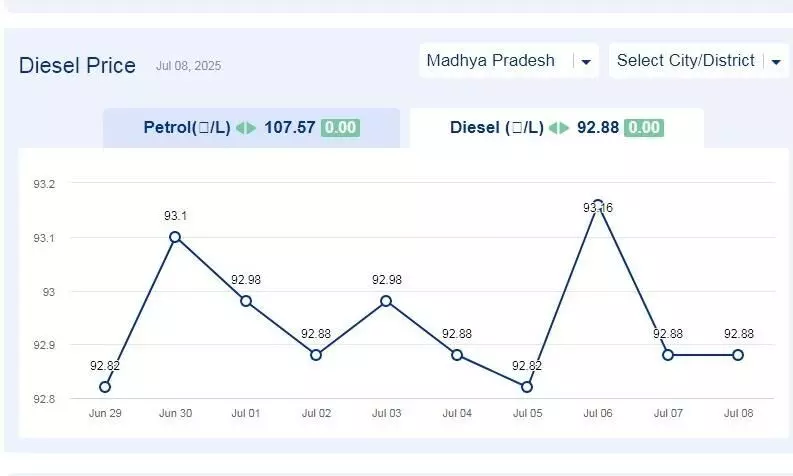793x476 pixels.
Task: Switch to the Diesel price tab
Action: [x=556, y=127]
